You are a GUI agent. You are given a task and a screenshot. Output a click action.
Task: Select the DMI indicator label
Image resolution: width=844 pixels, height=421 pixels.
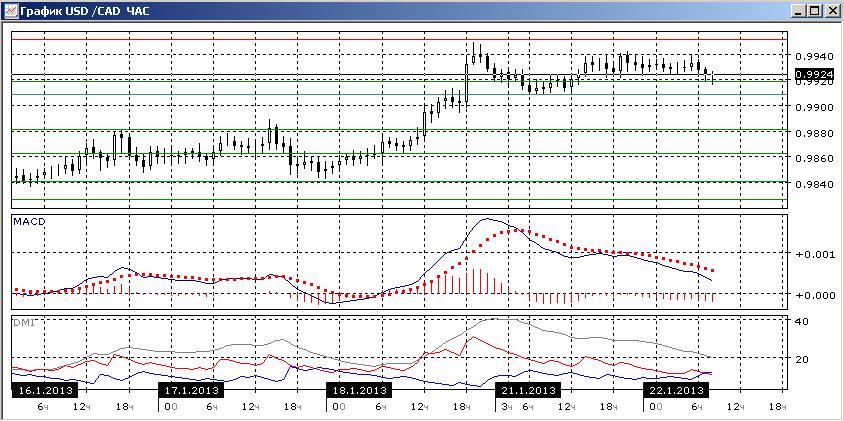pyautogui.click(x=22, y=322)
